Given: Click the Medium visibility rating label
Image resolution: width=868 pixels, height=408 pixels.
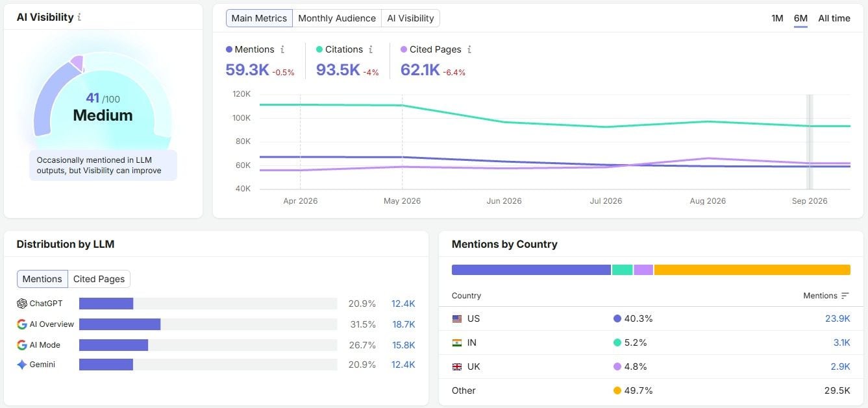Looking at the screenshot, I should click(x=103, y=115).
